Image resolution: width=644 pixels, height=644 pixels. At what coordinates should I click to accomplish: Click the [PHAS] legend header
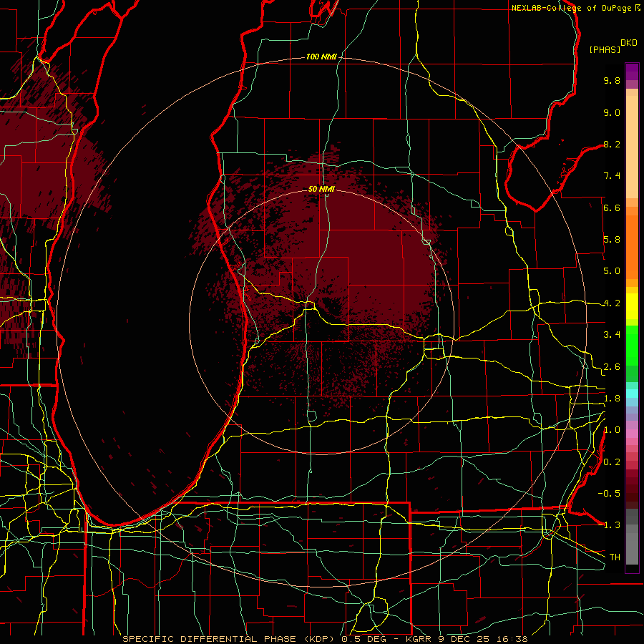point(605,49)
